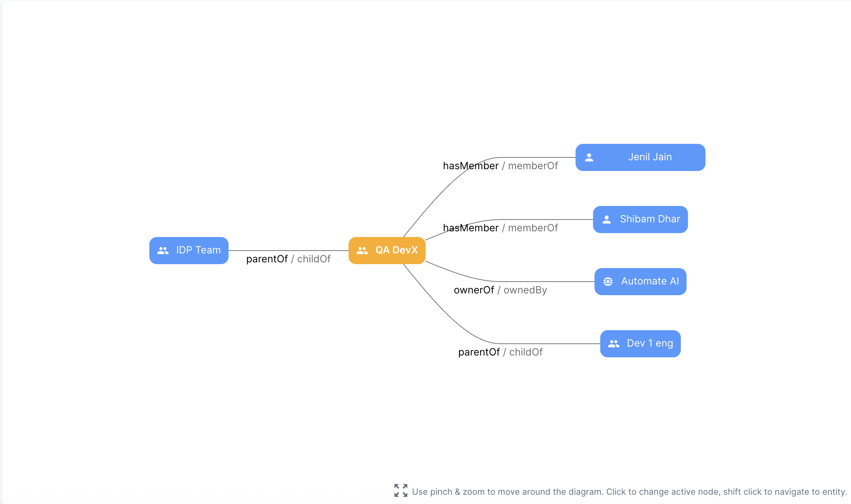Viewport: 851px width, 504px height.
Task: Click the chip icon on Automate AI node
Action: (x=608, y=282)
